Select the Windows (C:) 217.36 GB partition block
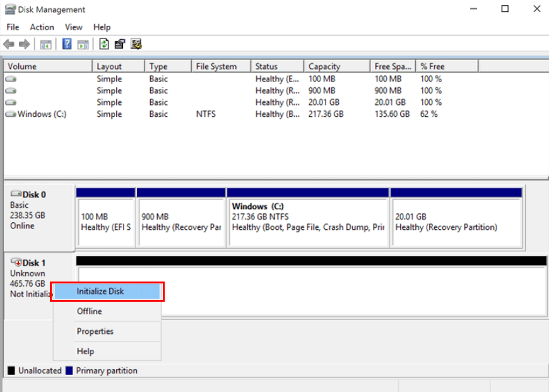The image size is (549, 392). click(308, 218)
